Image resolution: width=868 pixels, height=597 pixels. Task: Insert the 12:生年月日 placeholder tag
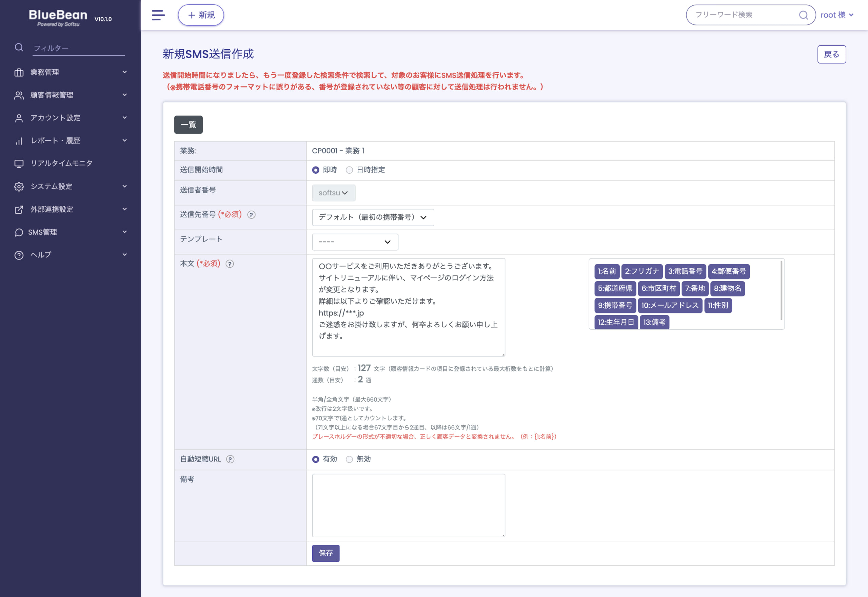point(616,322)
